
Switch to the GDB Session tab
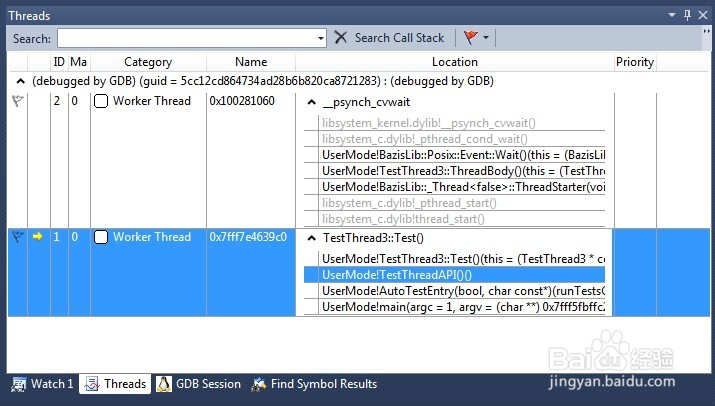199,384
